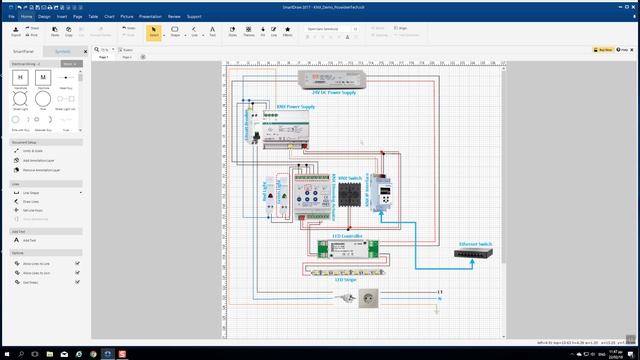Select the plain circle symbol
The height and width of the screenshot is (360, 640).
click(43, 99)
